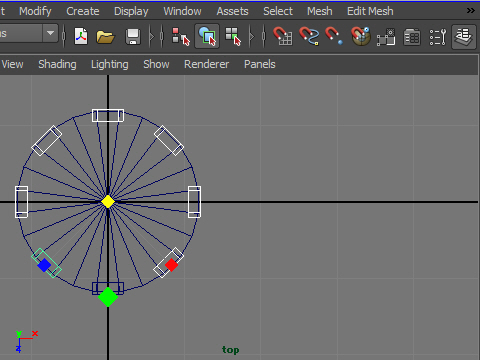
Task: Open the render settings style icon
Action: (x=412, y=37)
